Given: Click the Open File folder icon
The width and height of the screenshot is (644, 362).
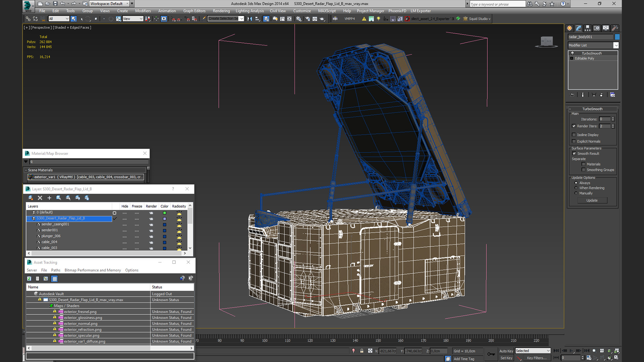Looking at the screenshot, I should click(48, 4).
